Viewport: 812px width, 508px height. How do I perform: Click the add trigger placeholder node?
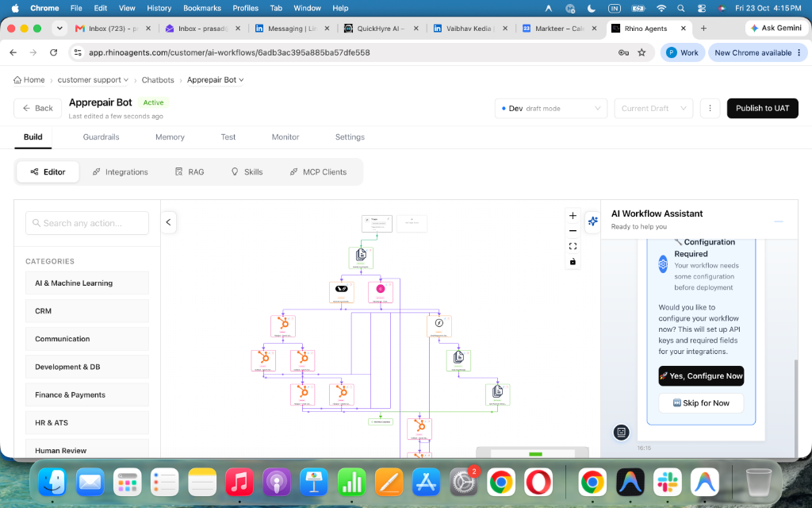pyautogui.click(x=412, y=223)
